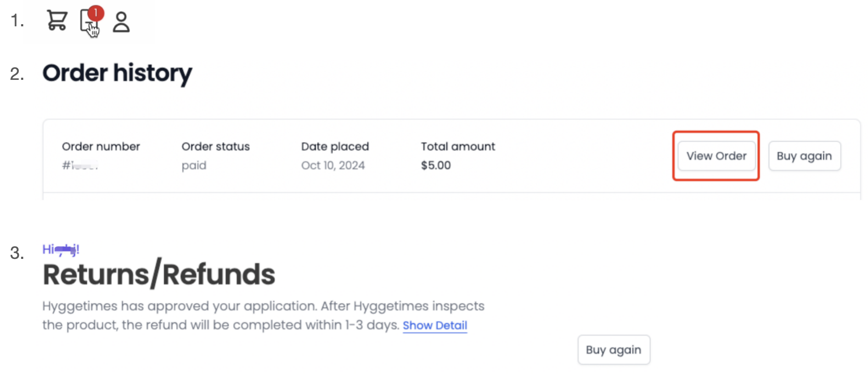Click Buy again next to View Order

point(804,156)
